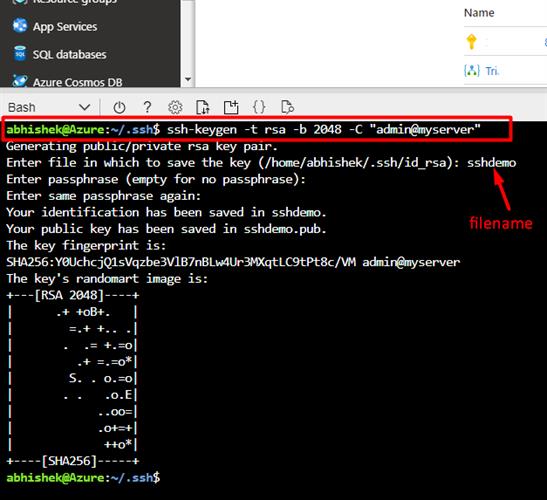
Task: Click the ssh-keygen command line
Action: [257, 129]
